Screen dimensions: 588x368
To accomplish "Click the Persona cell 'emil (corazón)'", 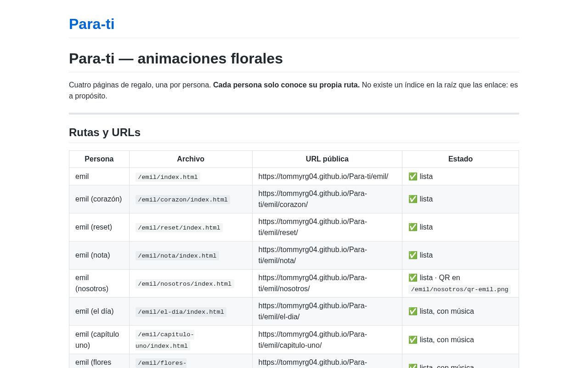I will [x=99, y=199].
